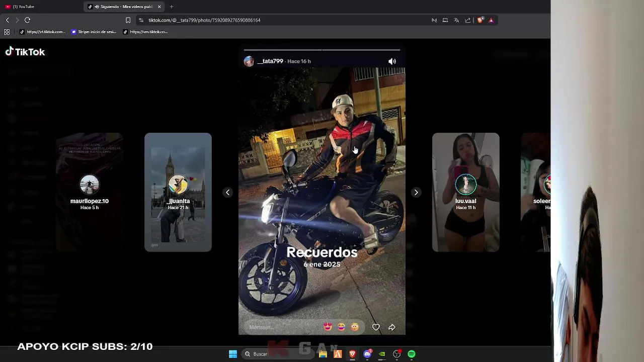The height and width of the screenshot is (362, 644).
Task: Open the translate page icon
Action: click(456, 20)
